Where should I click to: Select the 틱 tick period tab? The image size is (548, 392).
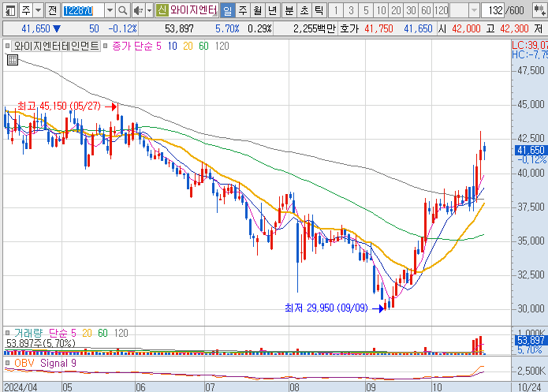[x=319, y=10]
